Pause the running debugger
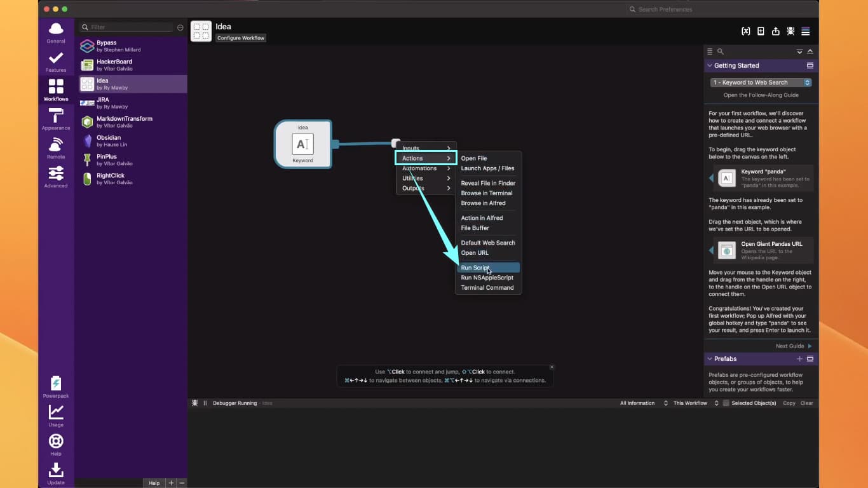Screen dimensions: 868x488 [x=205, y=403]
